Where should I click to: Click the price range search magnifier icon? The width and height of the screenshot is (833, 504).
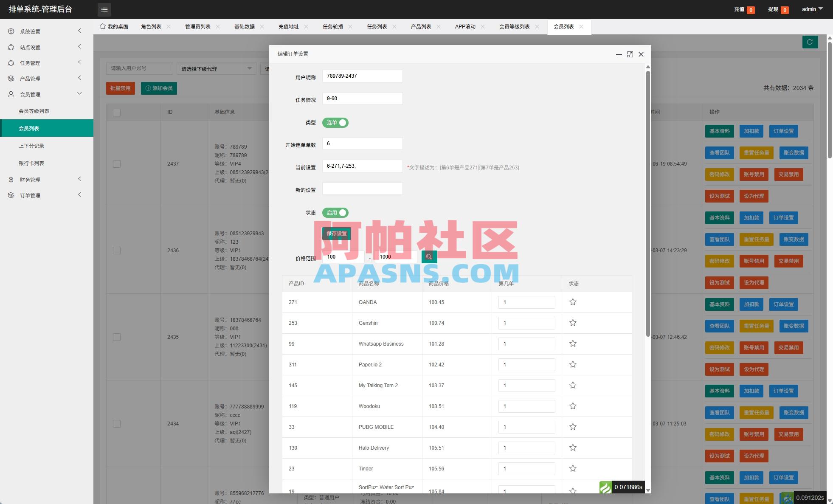429,256
